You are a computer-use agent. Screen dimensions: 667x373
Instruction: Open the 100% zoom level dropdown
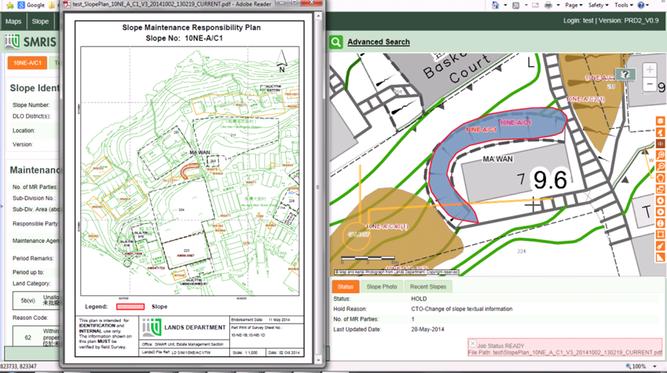655,366
